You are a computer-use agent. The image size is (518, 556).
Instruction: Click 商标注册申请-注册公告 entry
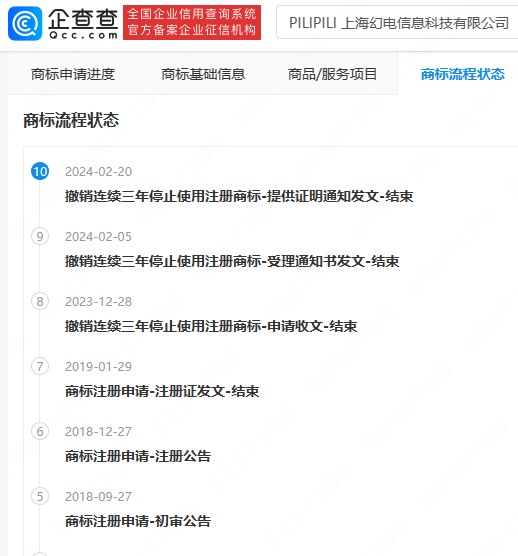coord(138,456)
